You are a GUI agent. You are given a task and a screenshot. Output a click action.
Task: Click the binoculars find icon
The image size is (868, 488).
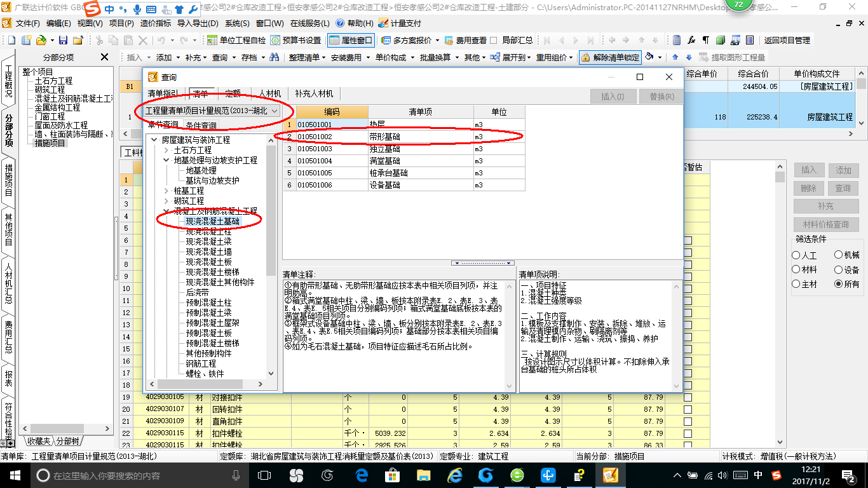pos(275,57)
